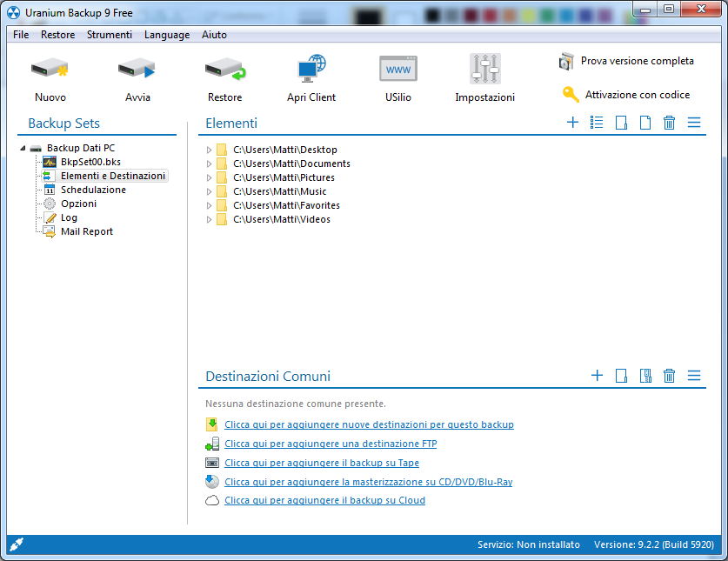Add element with Elementi plus icon
Image resolution: width=728 pixels, height=561 pixels.
[x=572, y=123]
